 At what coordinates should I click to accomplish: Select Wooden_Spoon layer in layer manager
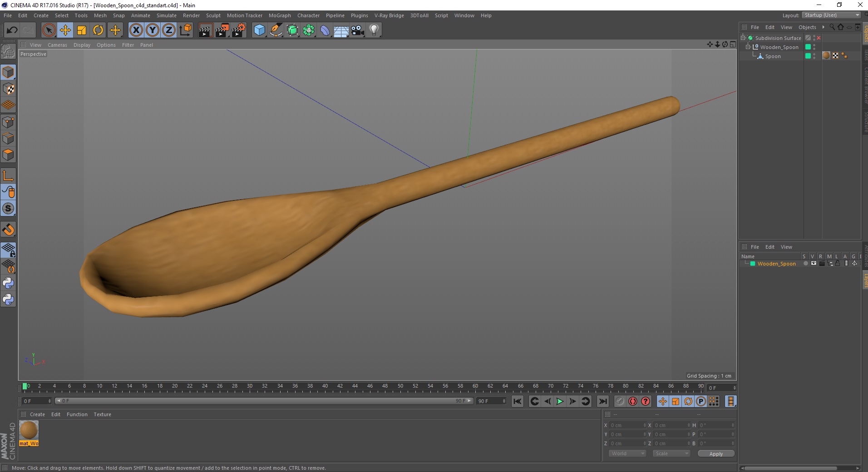tap(776, 264)
